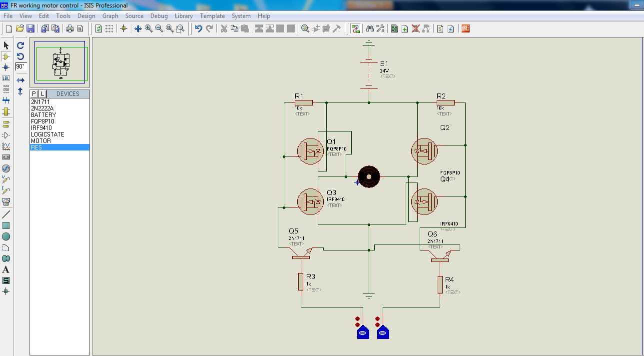644x356 pixels.
Task: Choose junction dot mode
Action: pyautogui.click(x=6, y=67)
